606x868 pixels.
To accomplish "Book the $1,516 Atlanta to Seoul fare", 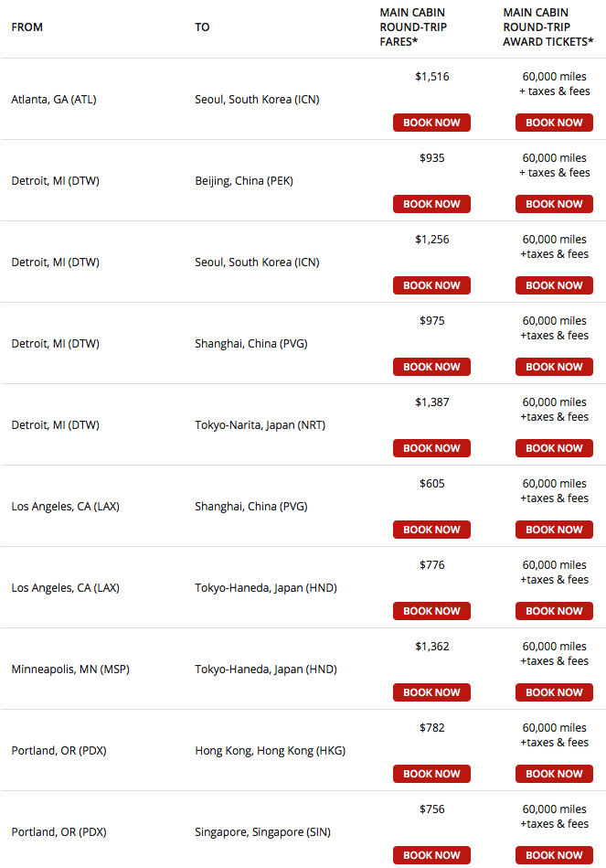I will point(431,123).
